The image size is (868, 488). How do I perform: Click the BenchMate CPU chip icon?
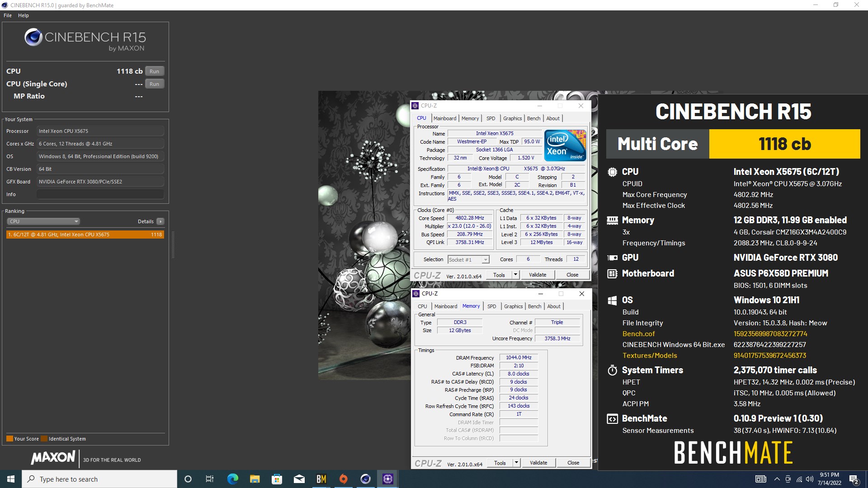612,172
